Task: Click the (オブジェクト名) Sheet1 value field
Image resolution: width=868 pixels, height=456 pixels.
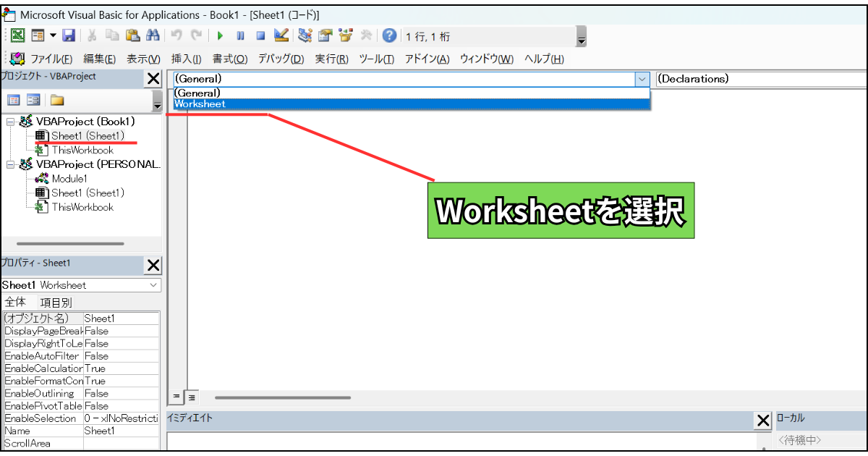Action: [x=121, y=318]
